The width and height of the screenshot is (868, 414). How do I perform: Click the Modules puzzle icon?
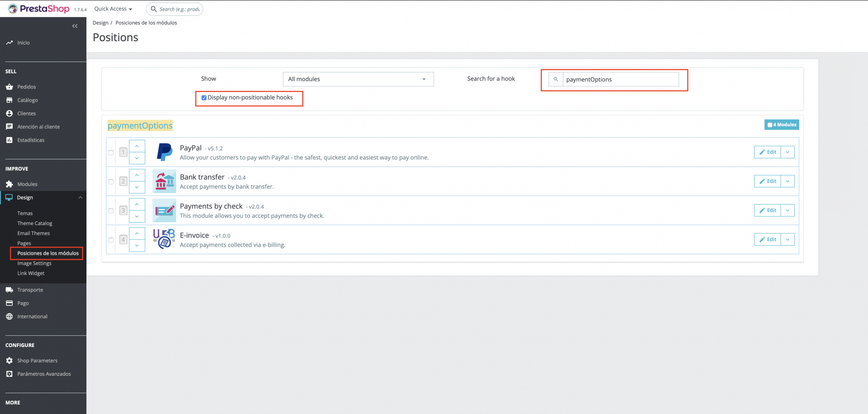click(9, 184)
